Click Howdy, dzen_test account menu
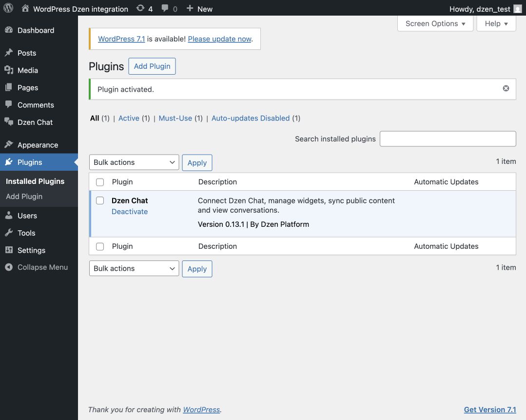This screenshot has width=526, height=420. point(480,9)
